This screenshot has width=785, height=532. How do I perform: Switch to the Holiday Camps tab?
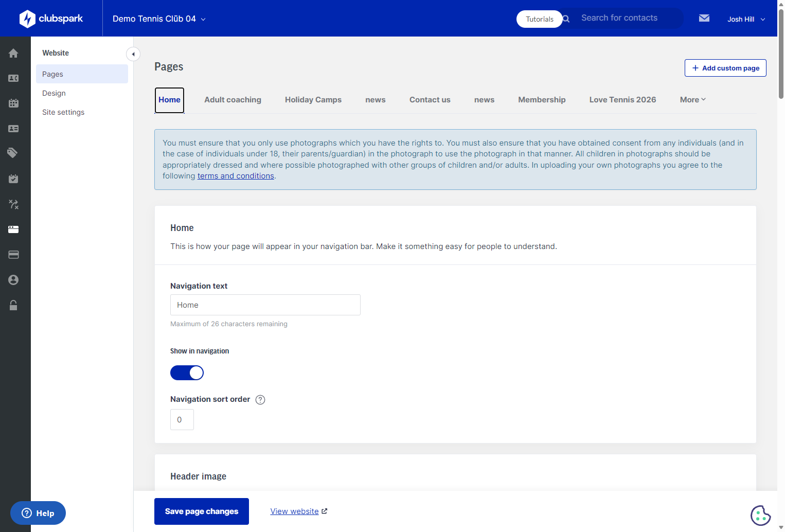click(313, 100)
